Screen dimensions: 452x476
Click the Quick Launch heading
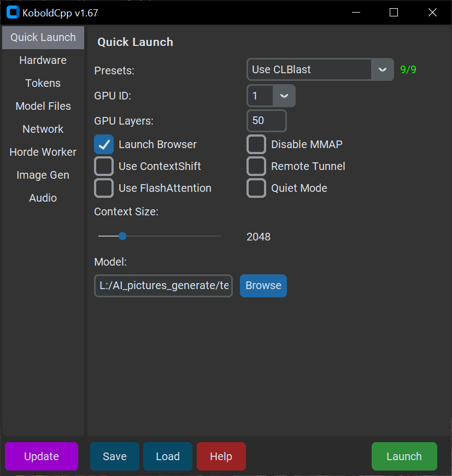coord(135,42)
